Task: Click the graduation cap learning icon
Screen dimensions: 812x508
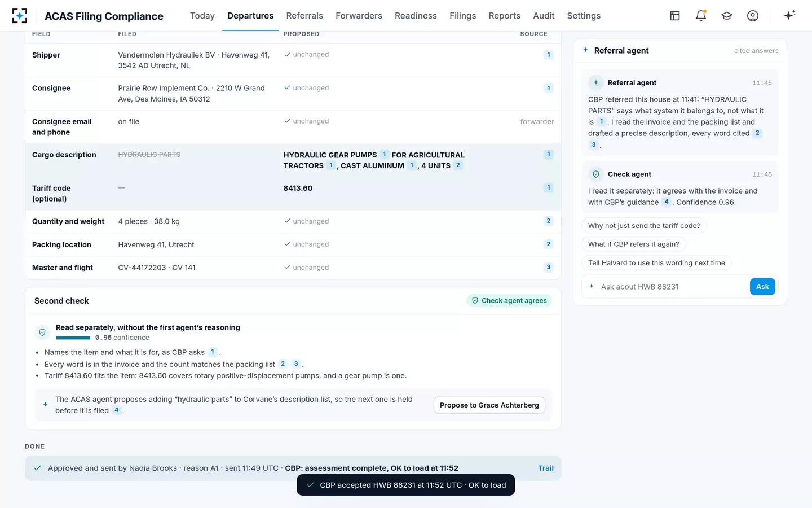Action: [727, 16]
